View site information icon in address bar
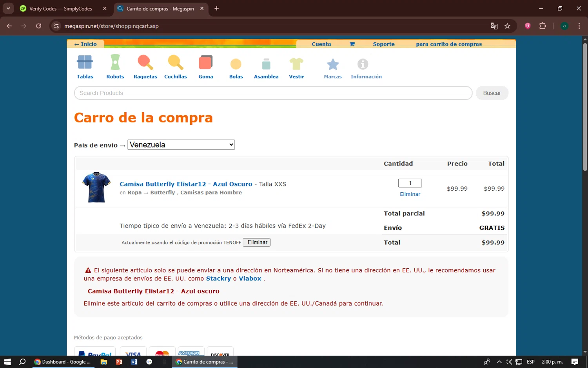 (56, 26)
